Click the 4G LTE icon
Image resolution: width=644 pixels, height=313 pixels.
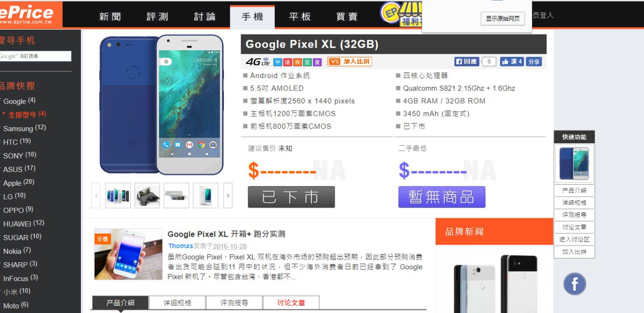click(258, 62)
